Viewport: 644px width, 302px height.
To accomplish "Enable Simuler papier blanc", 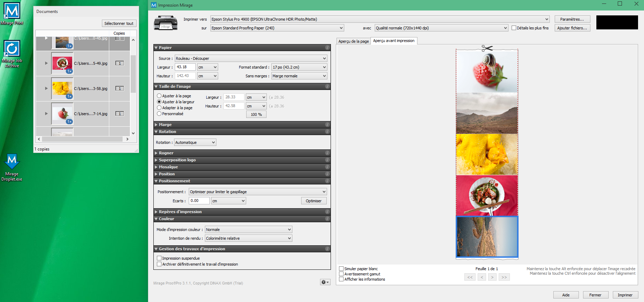I will (341, 269).
